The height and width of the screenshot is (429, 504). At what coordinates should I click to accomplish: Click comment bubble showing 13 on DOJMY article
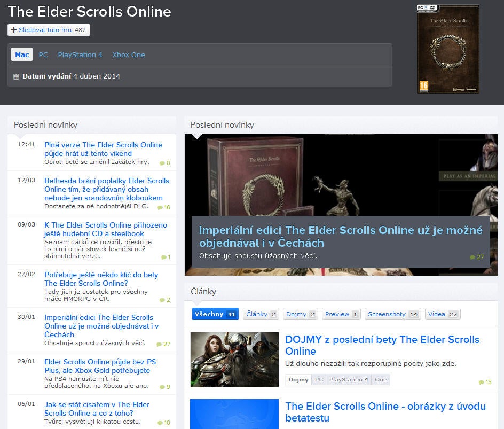point(482,382)
